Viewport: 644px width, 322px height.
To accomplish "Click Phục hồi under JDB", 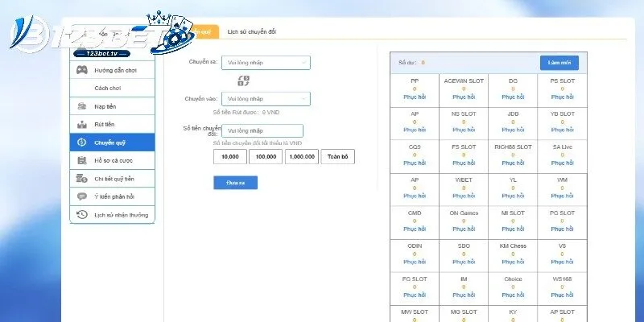I will (x=513, y=130).
